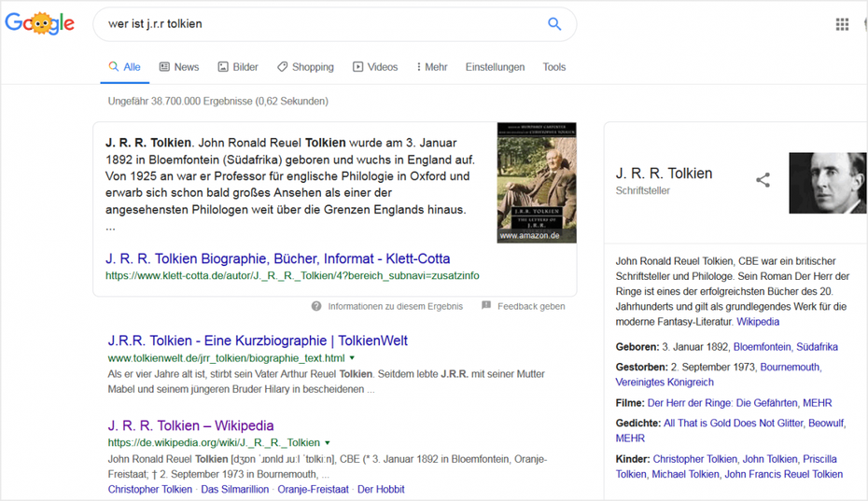The width and height of the screenshot is (868, 501).
Task: Expand the de.wikipedia.org URL dropdown arrow
Action: [x=328, y=443]
